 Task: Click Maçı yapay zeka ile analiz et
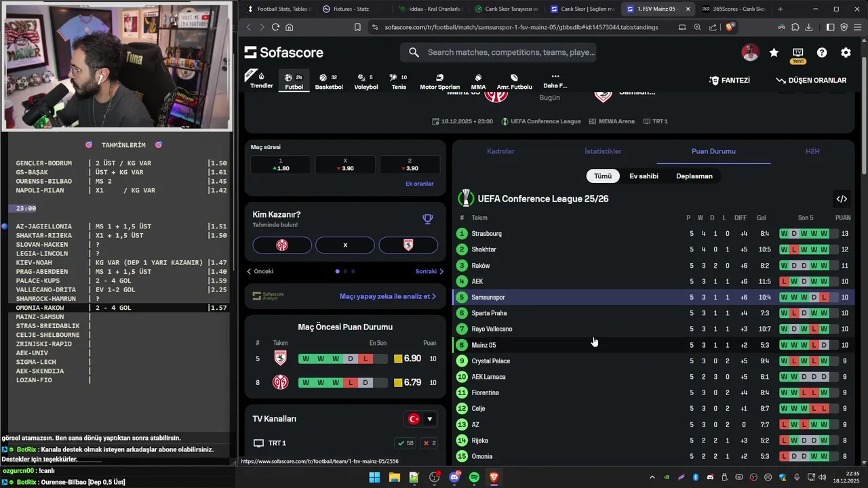click(x=388, y=296)
